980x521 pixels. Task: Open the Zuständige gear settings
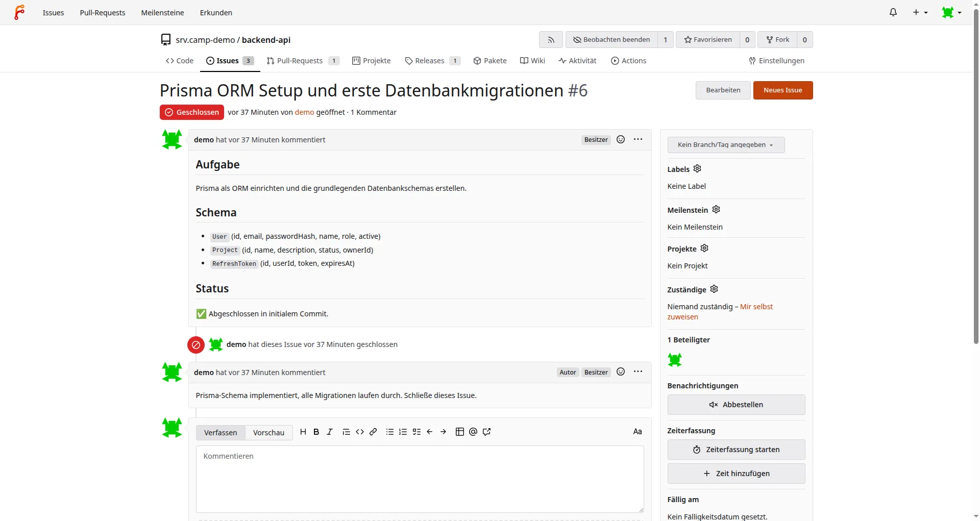coord(714,289)
